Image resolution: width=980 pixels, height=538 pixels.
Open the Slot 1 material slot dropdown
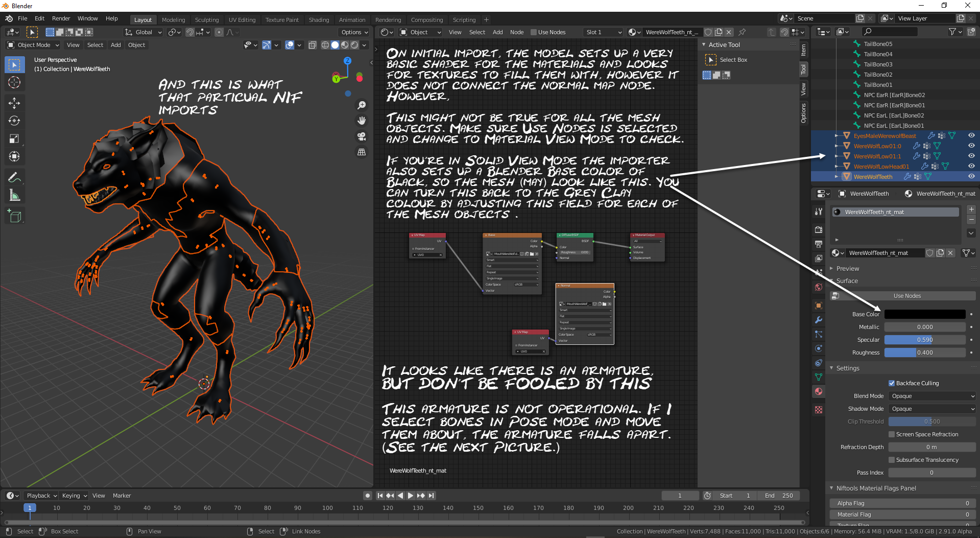click(604, 32)
